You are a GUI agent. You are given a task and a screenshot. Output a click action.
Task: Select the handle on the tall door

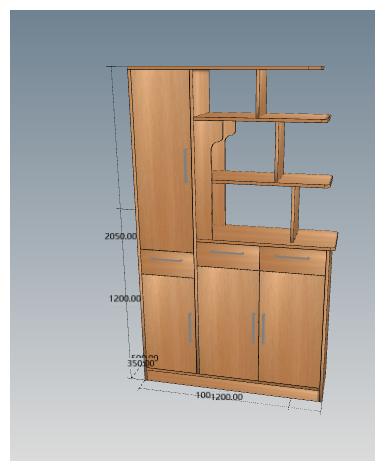click(x=186, y=166)
